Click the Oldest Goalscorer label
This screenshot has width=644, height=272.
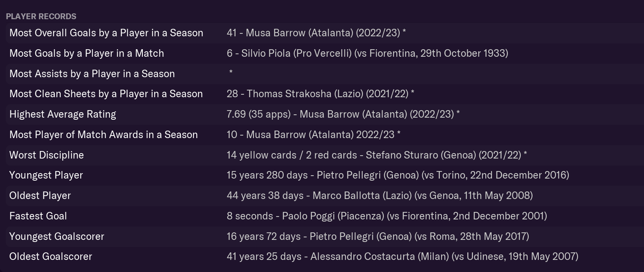pyautogui.click(x=51, y=257)
